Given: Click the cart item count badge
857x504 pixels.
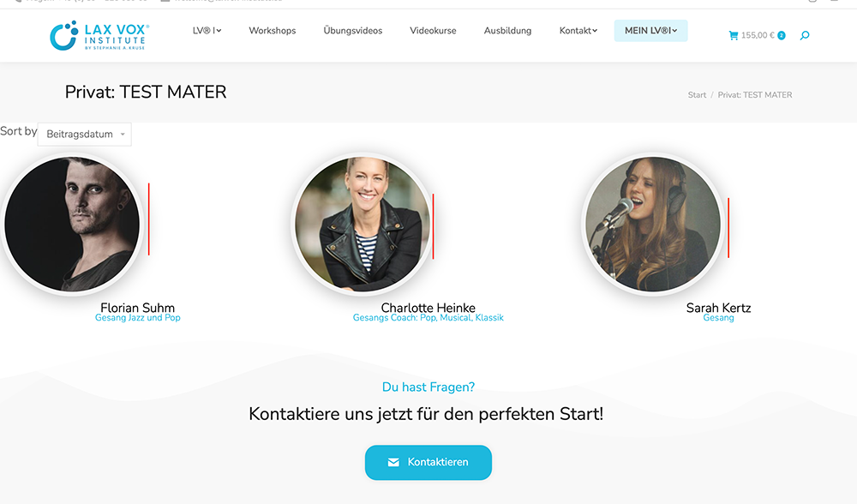Looking at the screenshot, I should tap(782, 35).
